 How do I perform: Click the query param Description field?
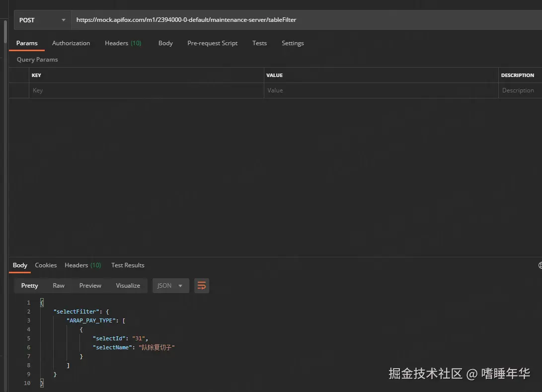click(519, 90)
